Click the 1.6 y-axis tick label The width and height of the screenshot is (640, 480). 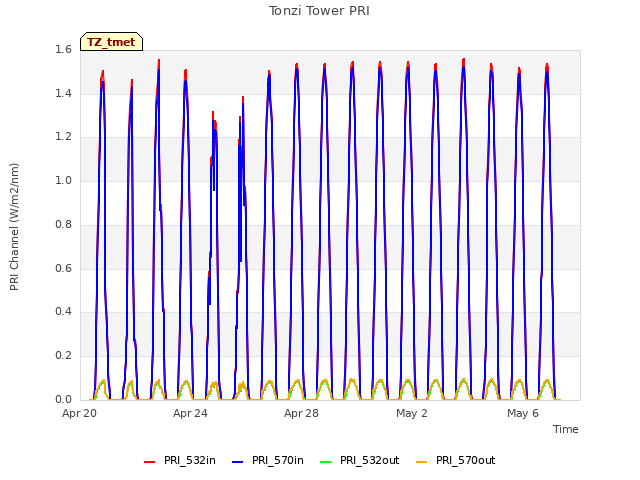(x=63, y=50)
